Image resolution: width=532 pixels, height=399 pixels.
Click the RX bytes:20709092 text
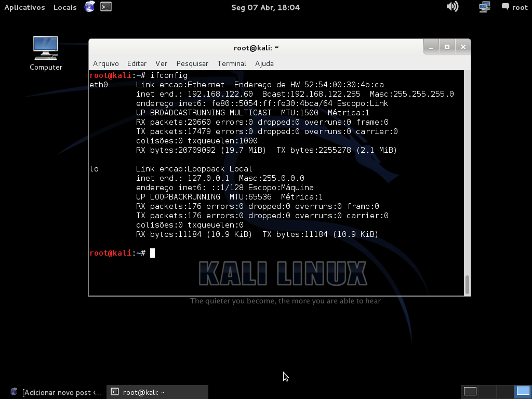click(x=176, y=150)
